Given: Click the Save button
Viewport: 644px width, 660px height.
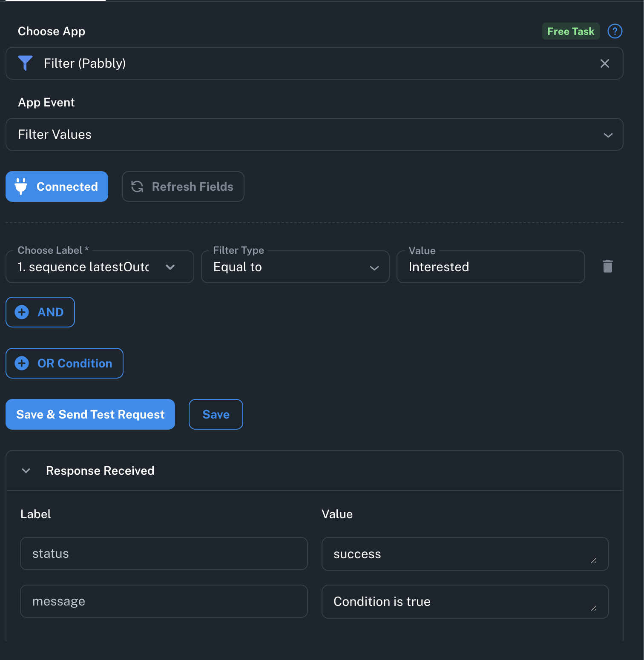Looking at the screenshot, I should [x=216, y=414].
